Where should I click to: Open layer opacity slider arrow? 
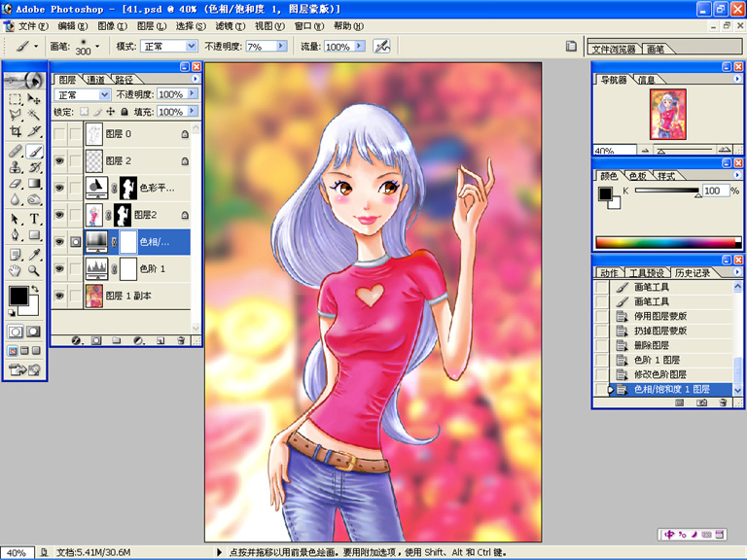coord(192,93)
